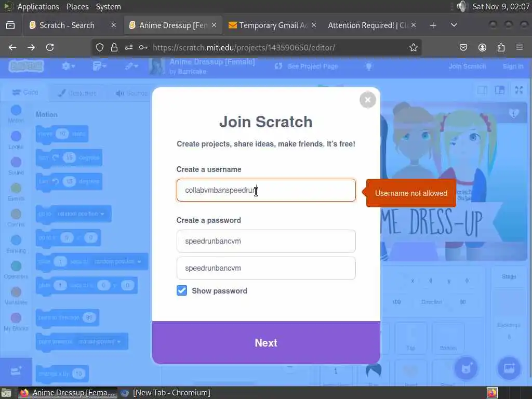Click the site lock icon
This screenshot has height=399, width=532.
click(x=114, y=47)
